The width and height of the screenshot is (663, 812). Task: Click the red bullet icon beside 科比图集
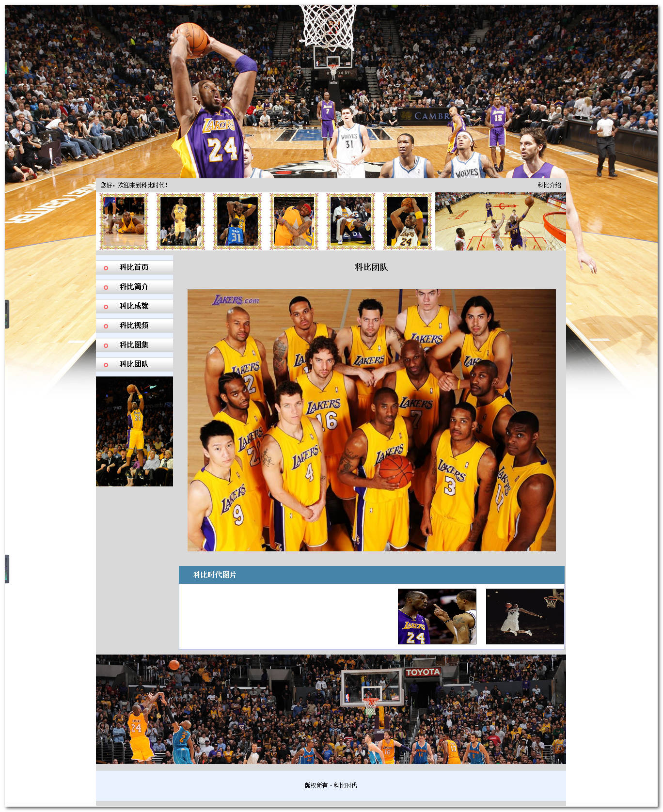(106, 345)
